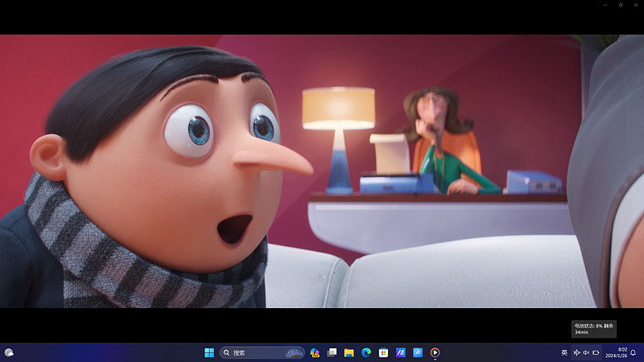Open the notification bell

(634, 352)
